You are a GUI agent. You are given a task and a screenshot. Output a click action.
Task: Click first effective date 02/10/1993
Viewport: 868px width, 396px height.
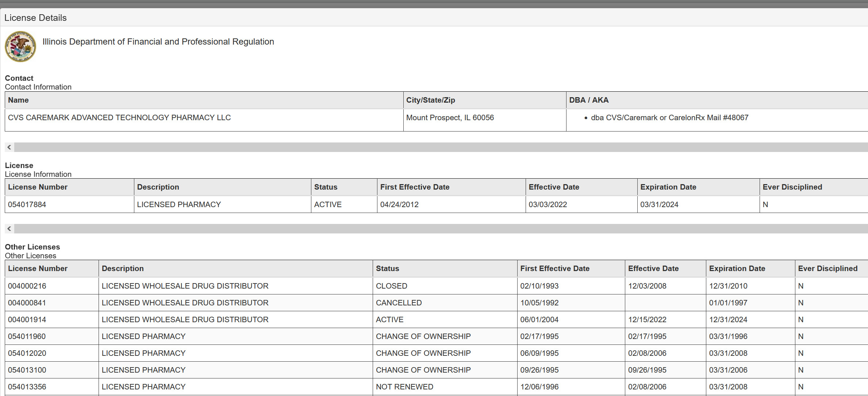point(539,286)
